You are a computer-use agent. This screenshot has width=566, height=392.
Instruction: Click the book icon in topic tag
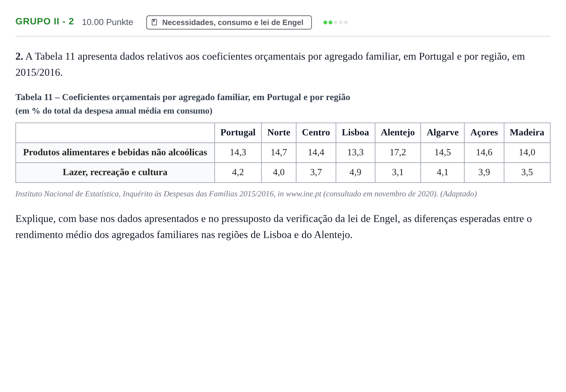(154, 22)
